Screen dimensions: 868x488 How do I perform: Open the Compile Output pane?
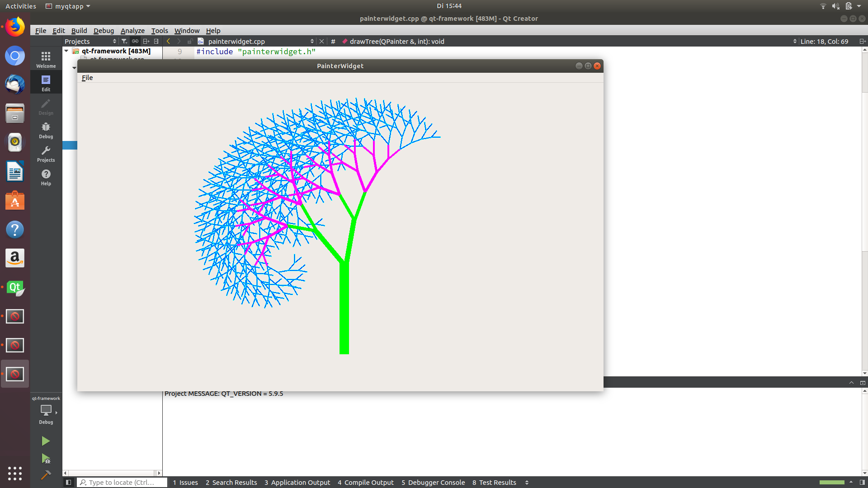click(x=365, y=482)
